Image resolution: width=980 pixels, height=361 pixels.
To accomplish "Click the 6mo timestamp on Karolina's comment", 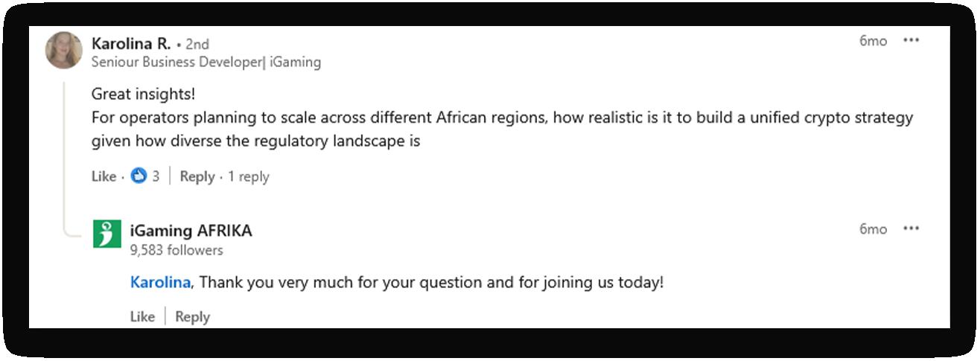I will click(x=873, y=41).
